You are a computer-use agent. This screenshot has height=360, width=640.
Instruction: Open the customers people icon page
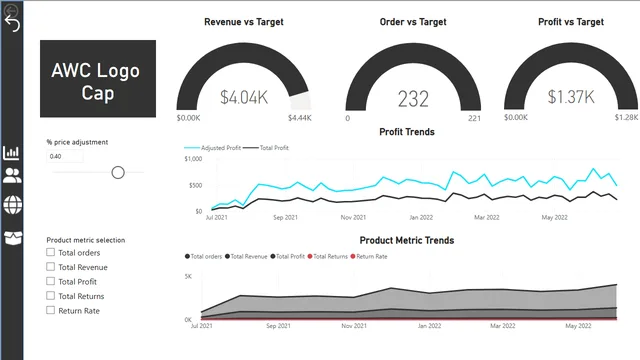(x=12, y=176)
